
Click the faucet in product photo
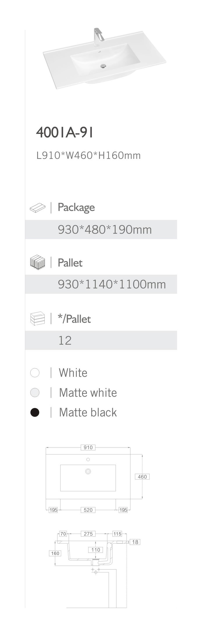click(98, 37)
